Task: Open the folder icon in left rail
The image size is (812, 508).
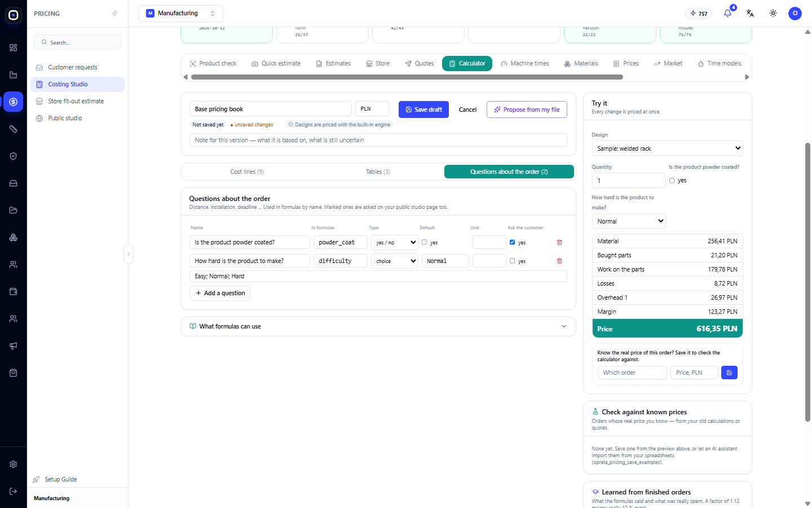Action: (x=14, y=210)
